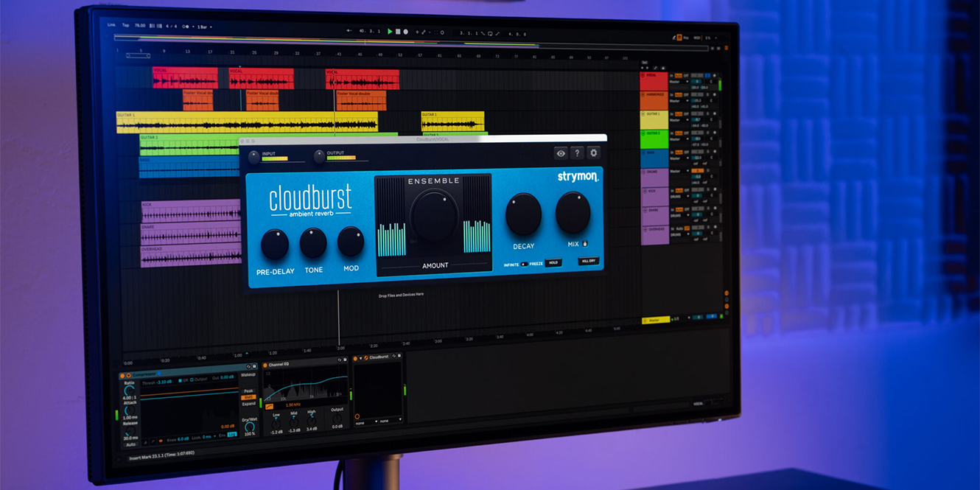Open KICK track DRUMS output dropdown
This screenshot has height=490, width=980.
point(678,197)
